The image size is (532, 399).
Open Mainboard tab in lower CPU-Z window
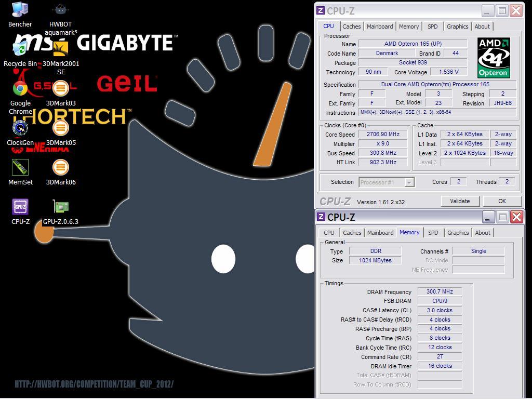click(x=380, y=233)
